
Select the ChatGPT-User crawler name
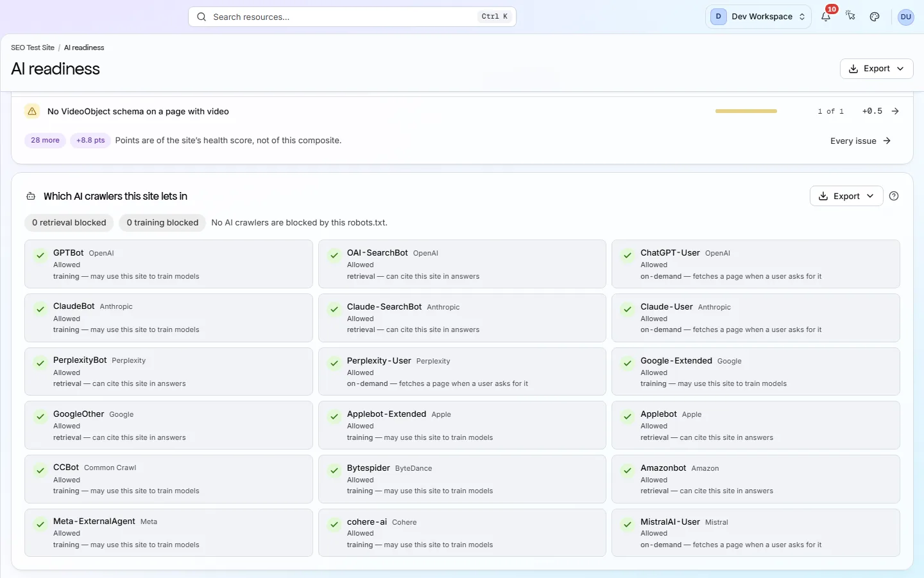coord(670,253)
